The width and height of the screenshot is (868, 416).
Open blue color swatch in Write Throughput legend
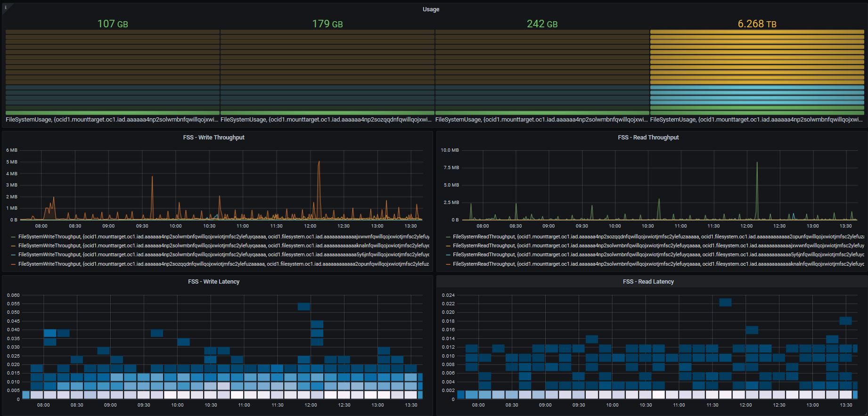(13, 255)
